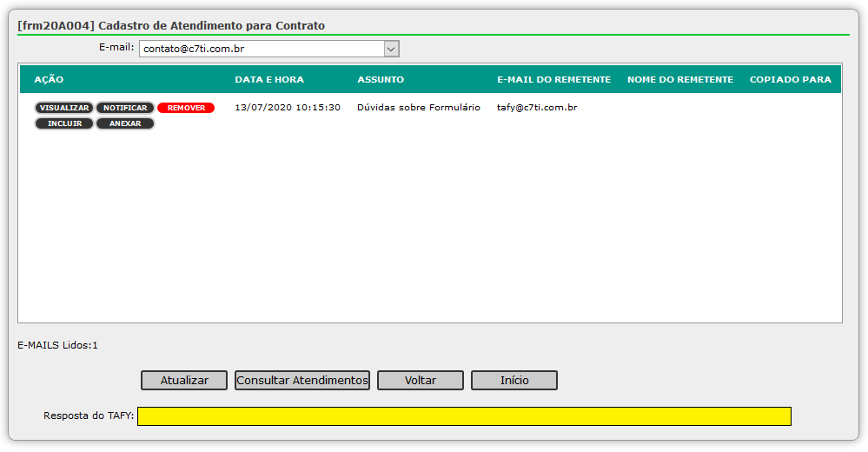Viewport: 868px width, 452px height.
Task: Click the DATA E HORA column header
Action: 269,79
